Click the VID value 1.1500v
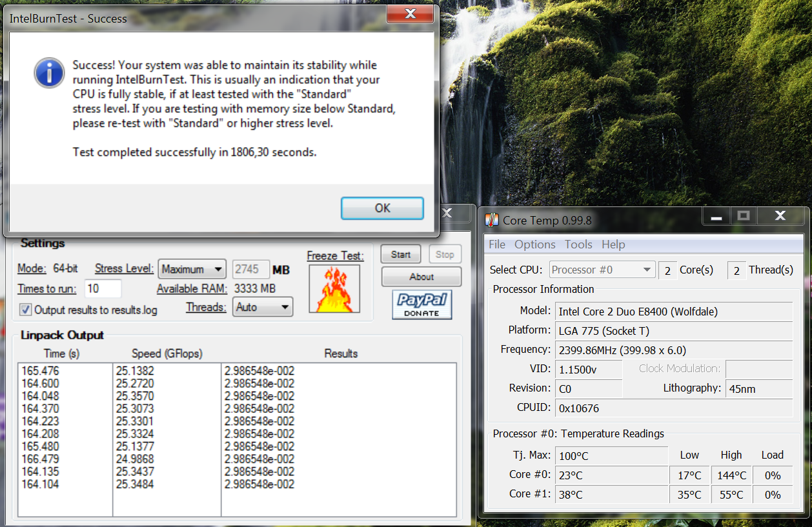 [589, 370]
